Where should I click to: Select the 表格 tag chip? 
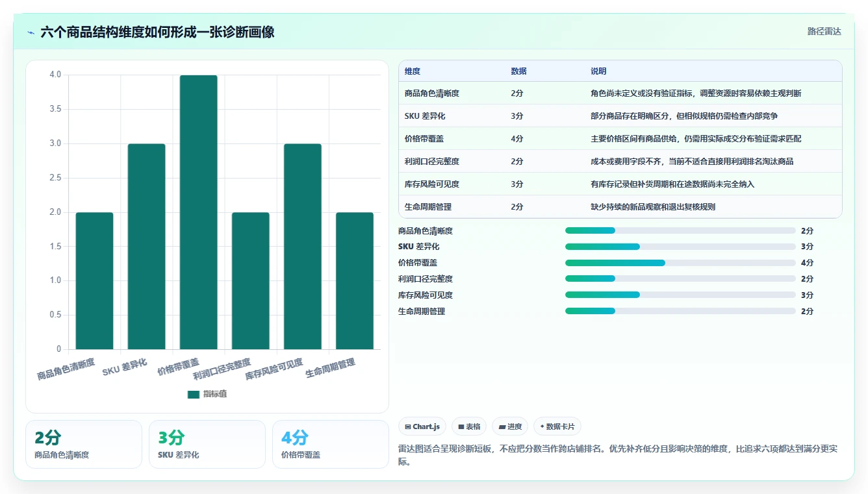pyautogui.click(x=469, y=426)
